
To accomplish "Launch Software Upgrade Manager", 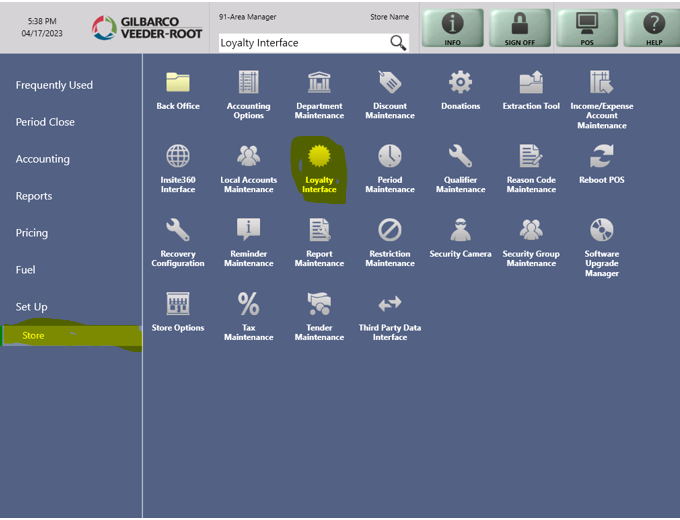I will [x=602, y=232].
